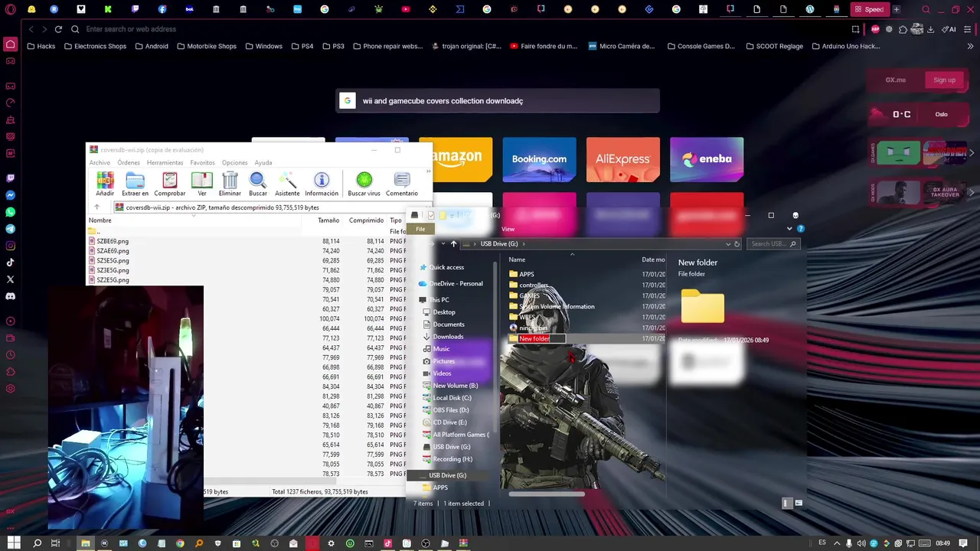
Task: Open the Comentario icon in WinRAR
Action: (x=402, y=184)
